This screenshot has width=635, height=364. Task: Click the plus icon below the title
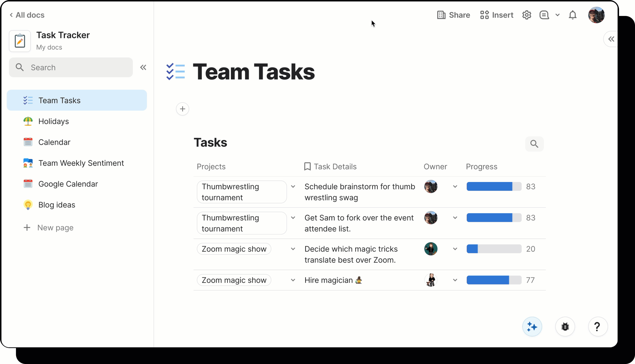[183, 109]
